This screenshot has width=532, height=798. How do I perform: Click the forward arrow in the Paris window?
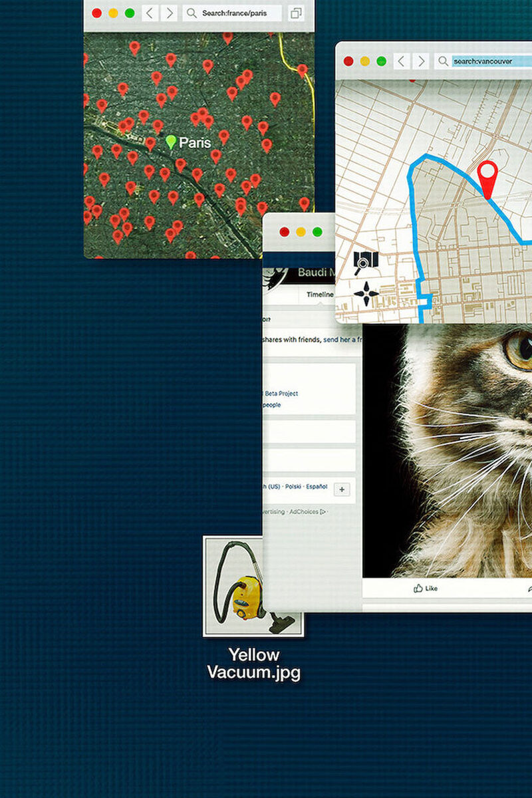pyautogui.click(x=170, y=13)
